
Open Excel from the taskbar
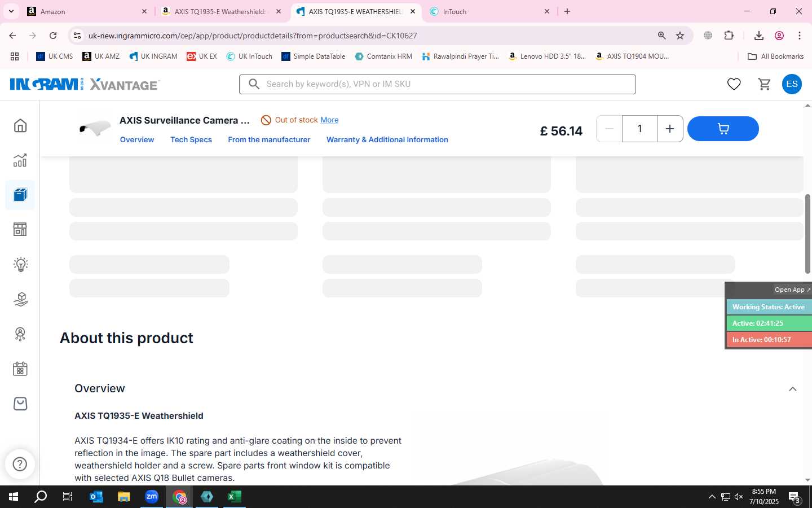pyautogui.click(x=234, y=497)
